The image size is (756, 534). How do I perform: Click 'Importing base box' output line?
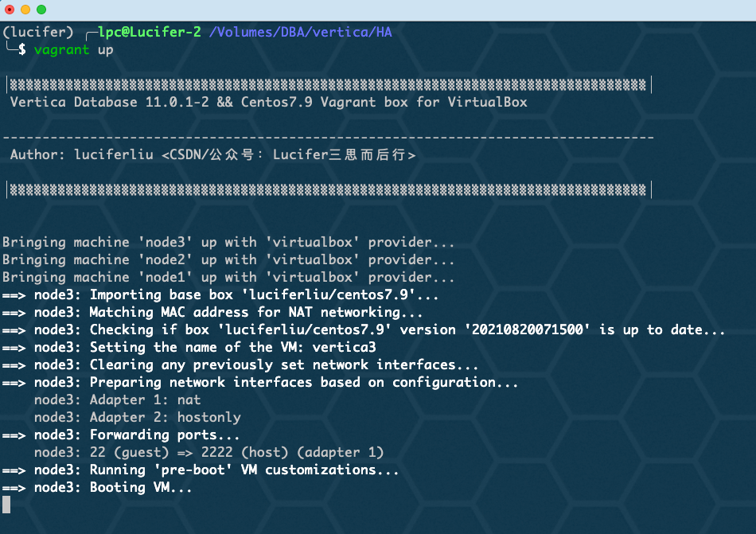point(220,294)
